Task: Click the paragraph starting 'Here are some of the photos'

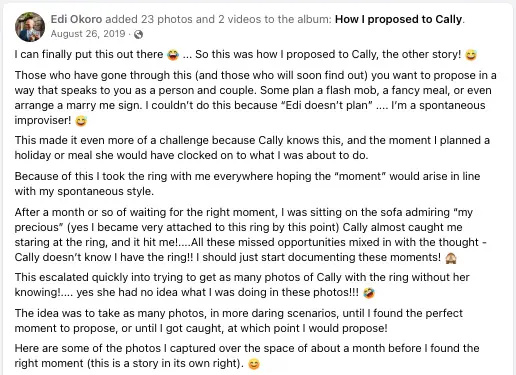Action: click(247, 356)
